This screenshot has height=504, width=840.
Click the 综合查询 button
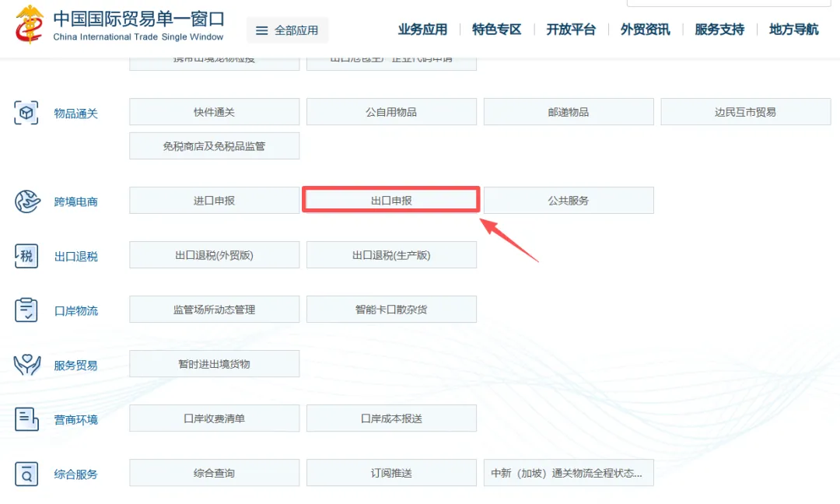pos(214,472)
